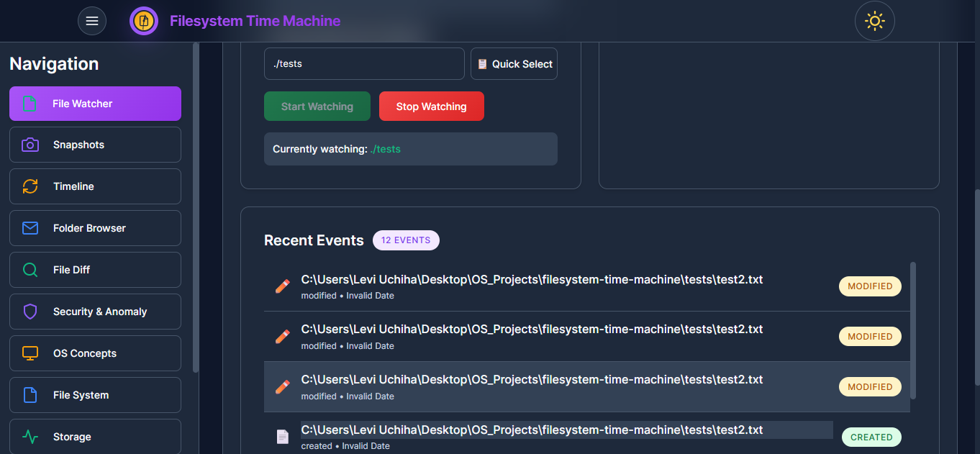Go to the File System section
This screenshot has height=454, width=980.
pyautogui.click(x=95, y=395)
